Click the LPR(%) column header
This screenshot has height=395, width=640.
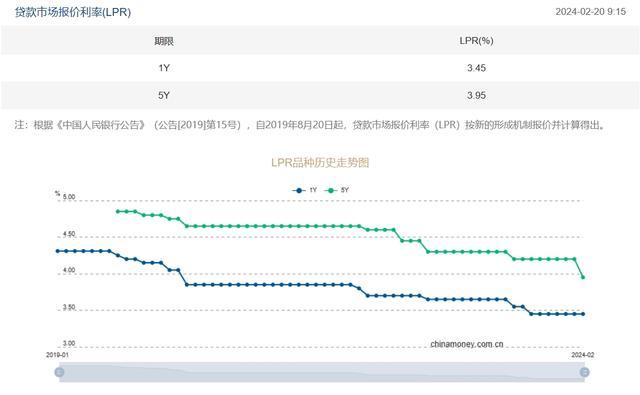tap(476, 41)
